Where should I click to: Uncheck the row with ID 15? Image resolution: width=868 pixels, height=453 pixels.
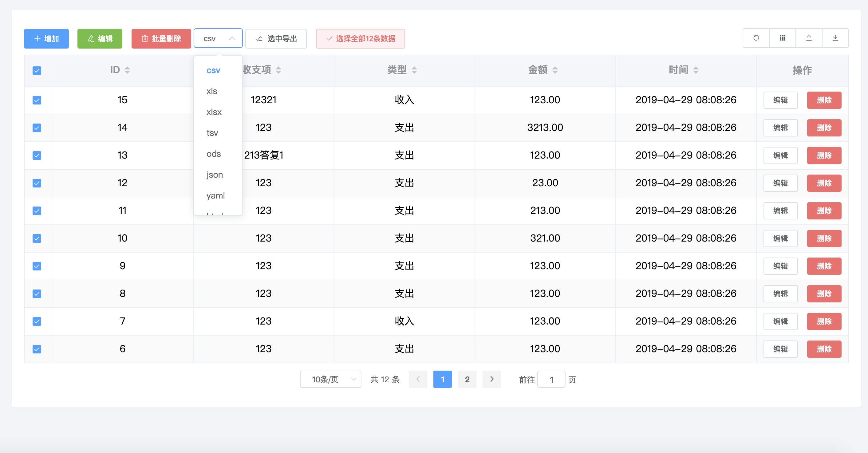coord(37,100)
